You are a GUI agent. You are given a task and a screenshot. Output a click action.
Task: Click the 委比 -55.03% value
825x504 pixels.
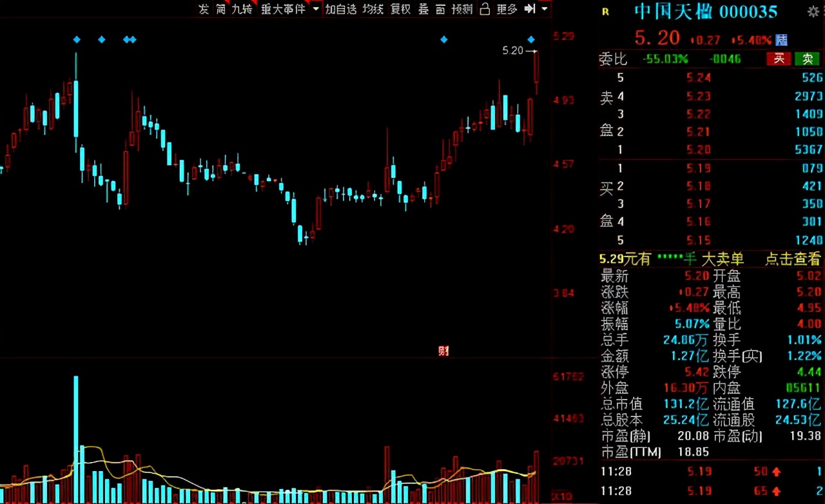[665, 59]
